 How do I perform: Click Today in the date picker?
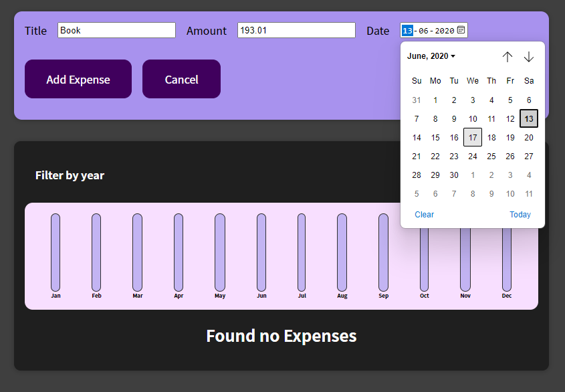[520, 215]
